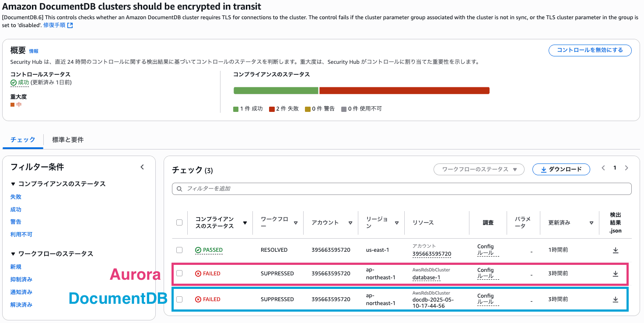The height and width of the screenshot is (323, 644).
Task: Click the 成功 control status text
Action: pyautogui.click(x=23, y=82)
